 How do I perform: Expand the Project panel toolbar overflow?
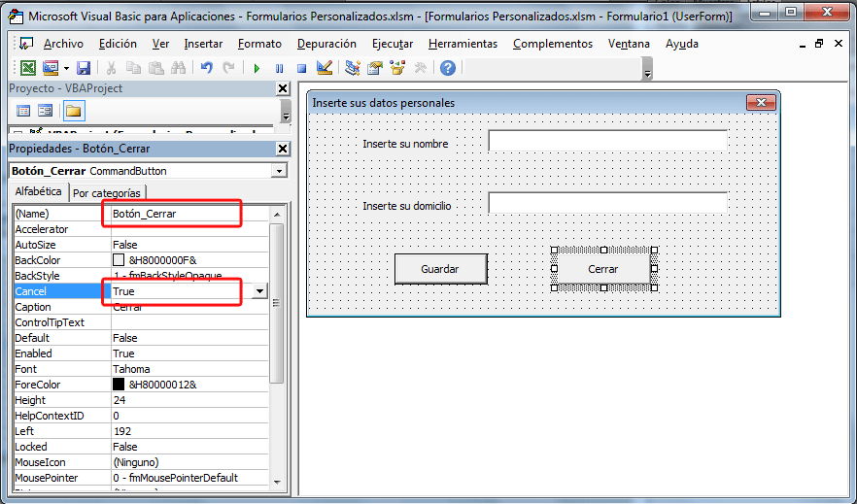click(x=286, y=113)
